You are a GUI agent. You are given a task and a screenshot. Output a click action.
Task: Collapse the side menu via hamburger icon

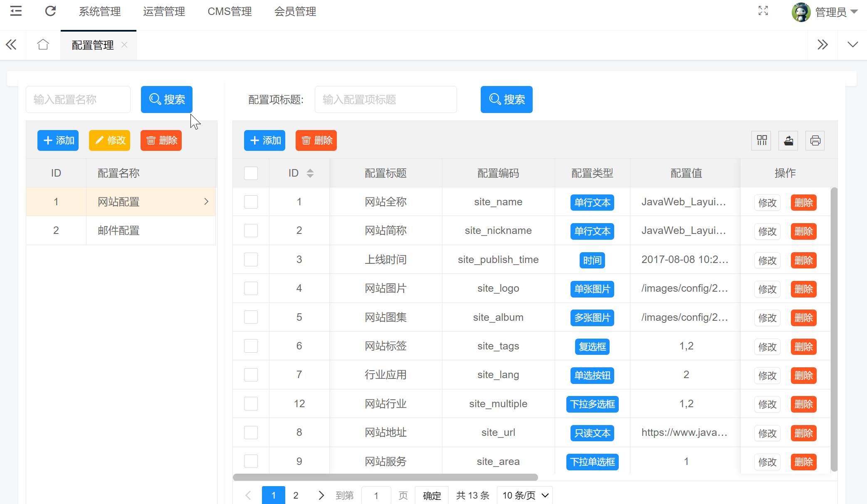point(16,11)
